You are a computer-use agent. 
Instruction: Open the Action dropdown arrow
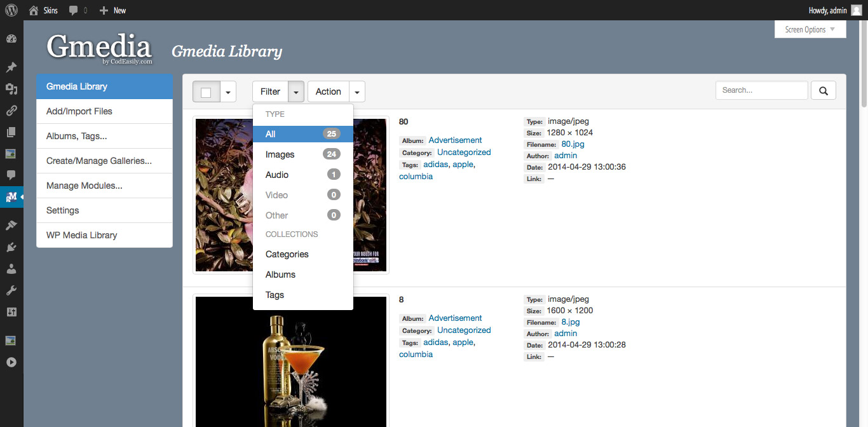point(357,92)
